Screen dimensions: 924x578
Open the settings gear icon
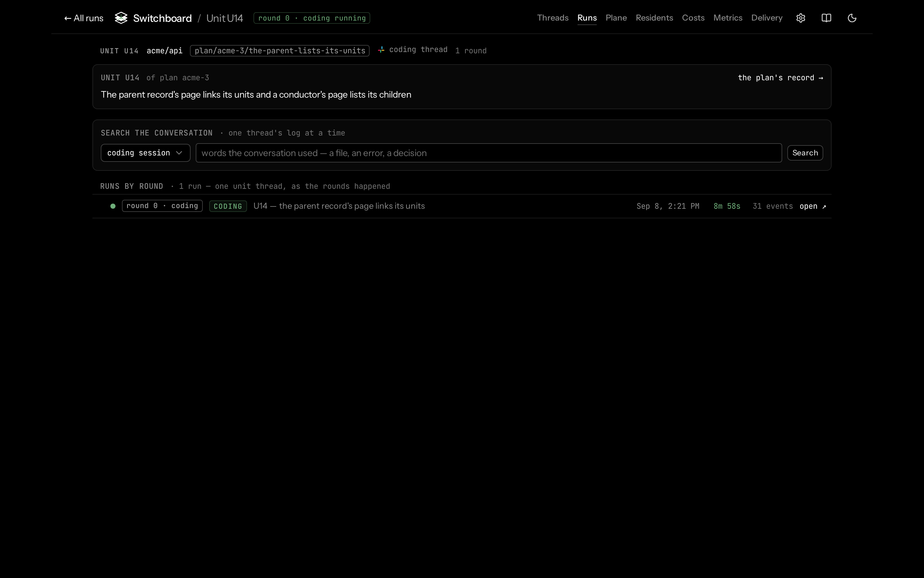coord(801,18)
